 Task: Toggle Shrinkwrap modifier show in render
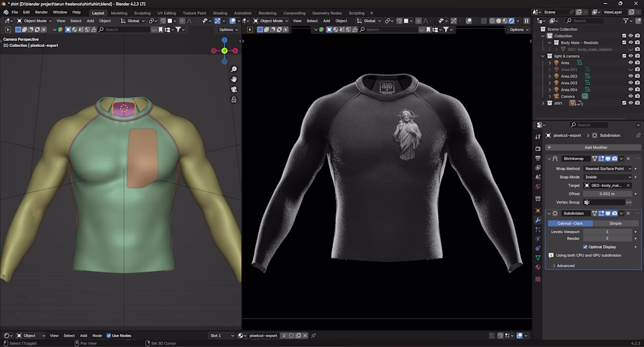click(614, 159)
